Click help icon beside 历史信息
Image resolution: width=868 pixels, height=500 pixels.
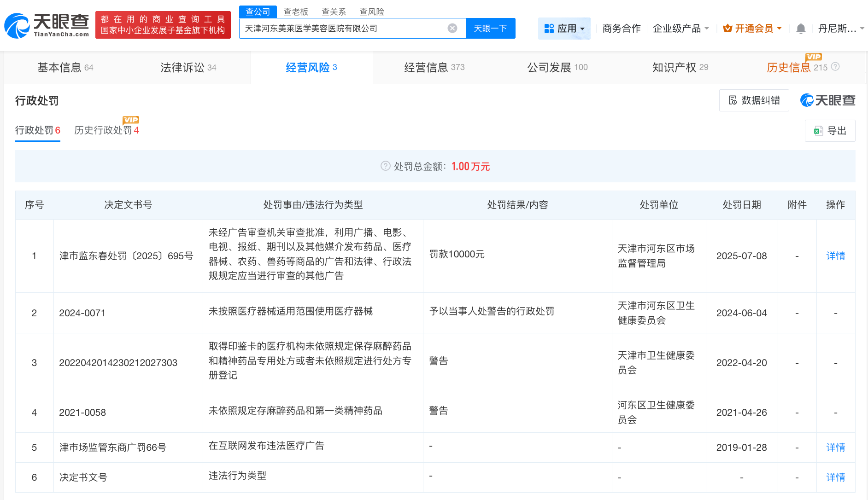[x=835, y=67]
